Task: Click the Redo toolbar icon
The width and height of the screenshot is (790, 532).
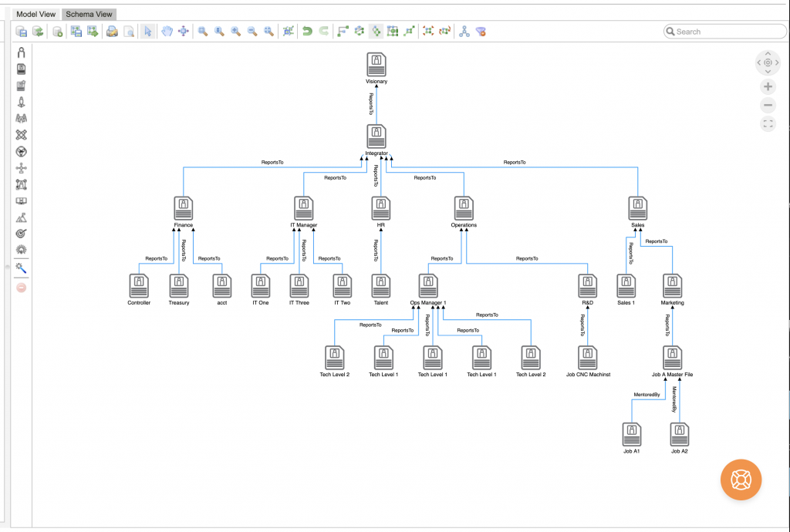Action: [x=322, y=31]
